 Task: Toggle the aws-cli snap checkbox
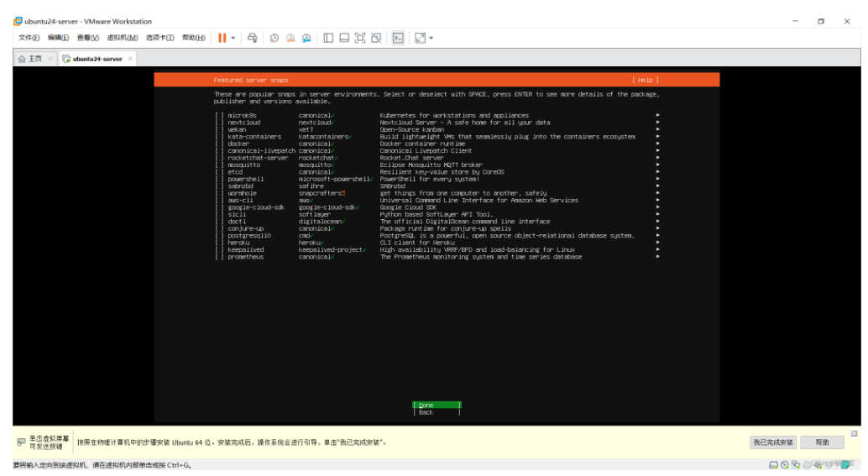219,201
